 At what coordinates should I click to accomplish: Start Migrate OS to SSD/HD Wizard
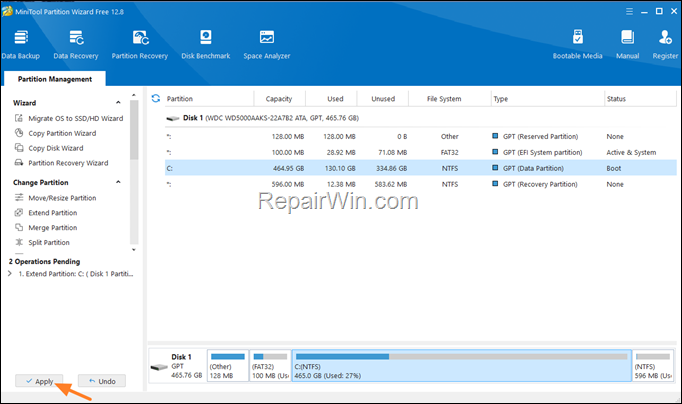pos(69,118)
